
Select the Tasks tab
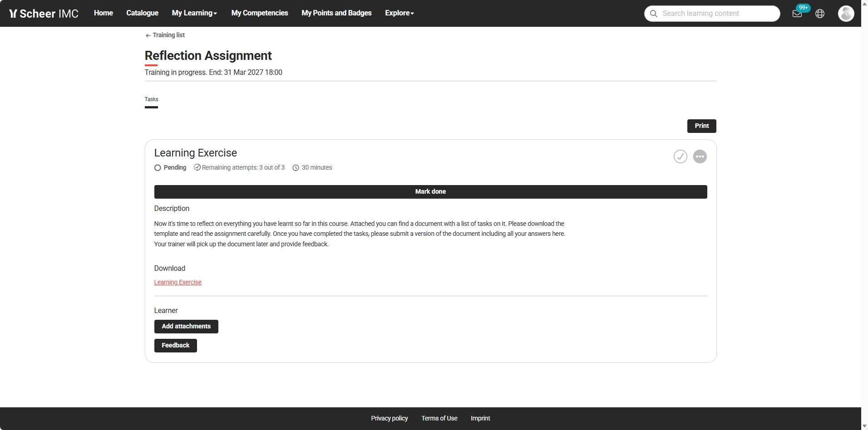point(151,99)
